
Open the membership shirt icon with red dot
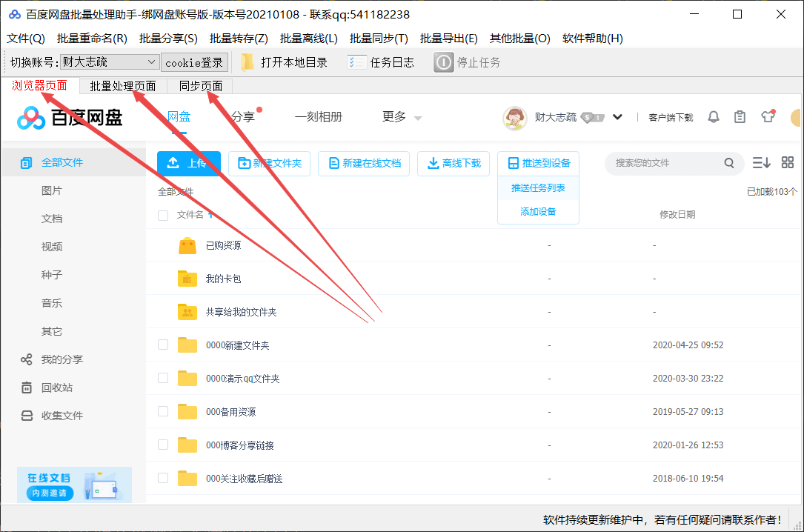click(767, 117)
